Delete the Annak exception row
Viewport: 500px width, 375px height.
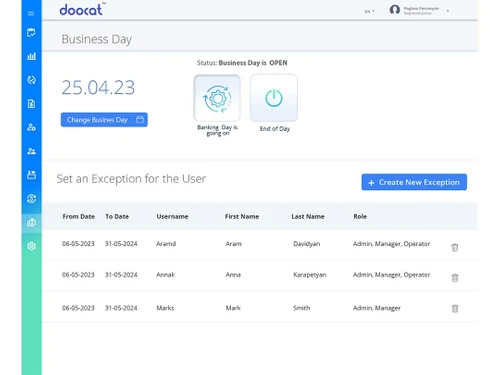tap(455, 278)
